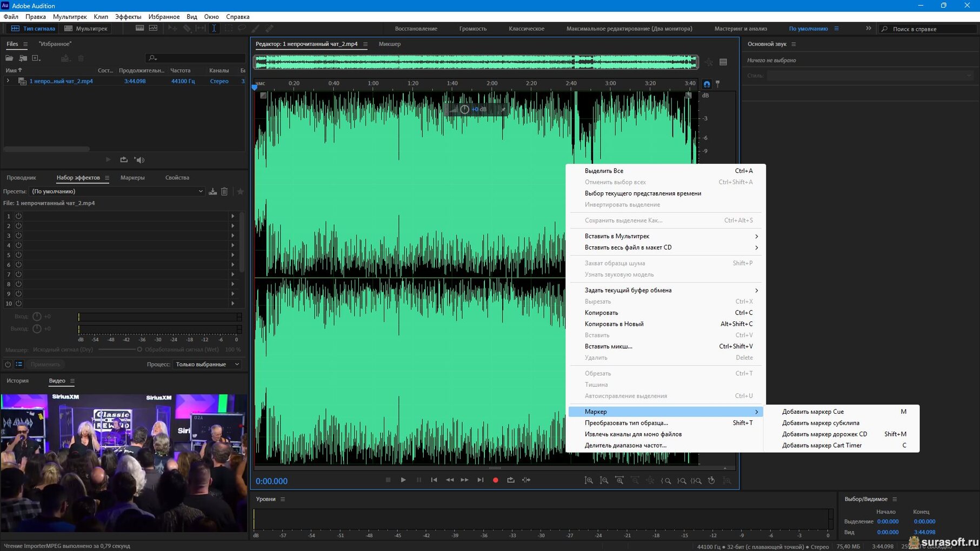
Task: Select the Восстановление workspace
Action: [x=416, y=29]
